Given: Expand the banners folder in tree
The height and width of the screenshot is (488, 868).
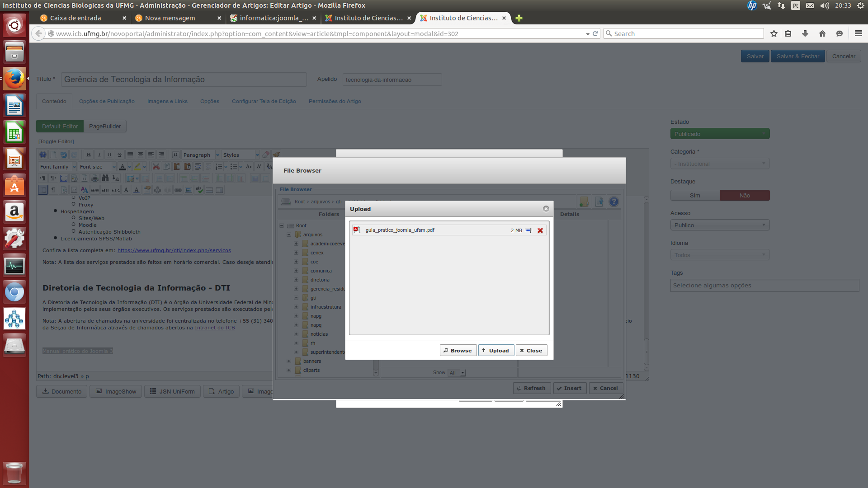Looking at the screenshot, I should pos(289,361).
